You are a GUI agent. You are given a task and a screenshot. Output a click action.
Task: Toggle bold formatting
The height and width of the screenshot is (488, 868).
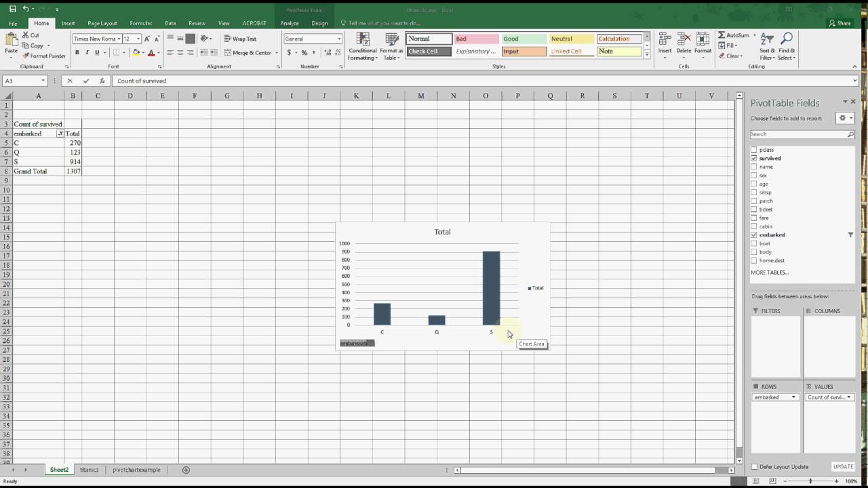tap(77, 52)
